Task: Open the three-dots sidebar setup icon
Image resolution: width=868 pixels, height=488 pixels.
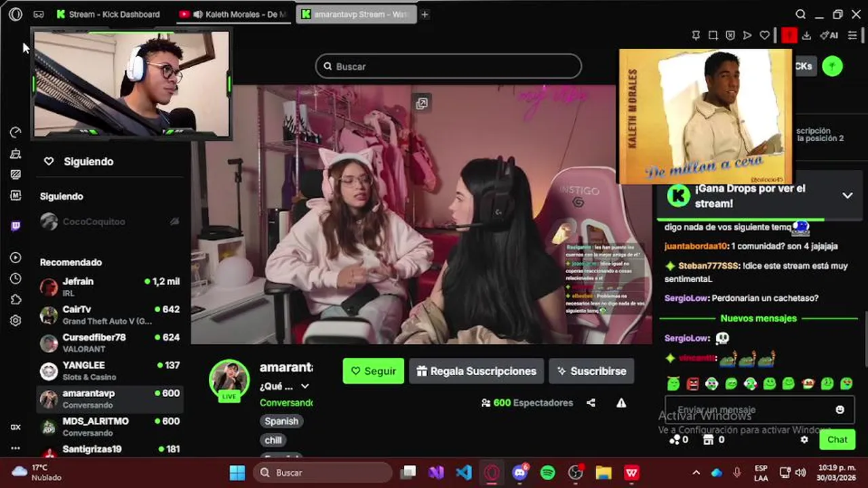Action: pyautogui.click(x=16, y=448)
